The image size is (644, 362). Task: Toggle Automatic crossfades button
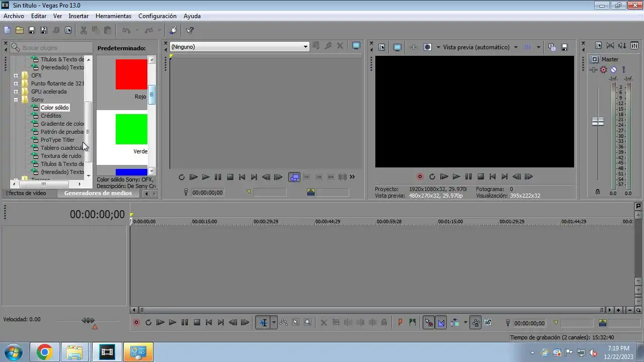(441, 323)
